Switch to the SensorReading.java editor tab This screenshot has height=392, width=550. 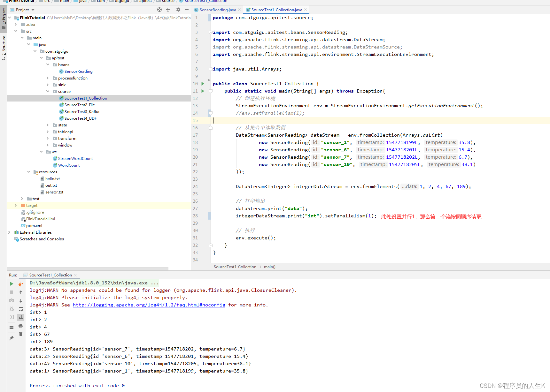pos(218,10)
